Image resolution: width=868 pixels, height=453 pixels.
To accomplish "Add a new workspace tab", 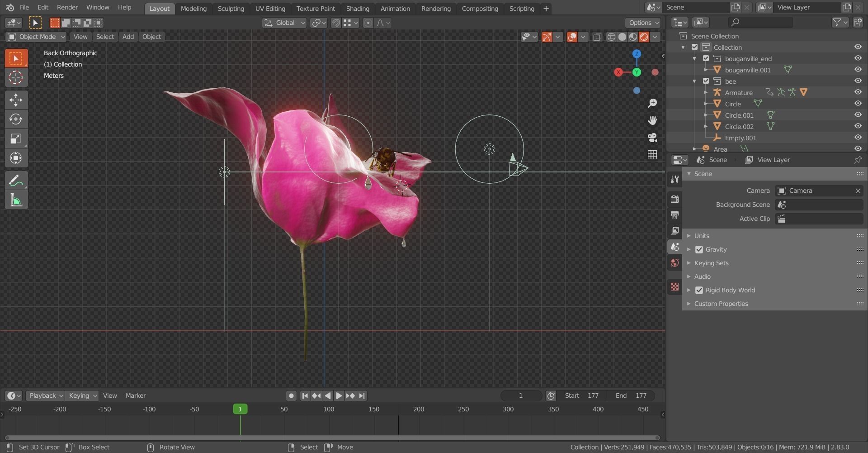I will coord(546,8).
